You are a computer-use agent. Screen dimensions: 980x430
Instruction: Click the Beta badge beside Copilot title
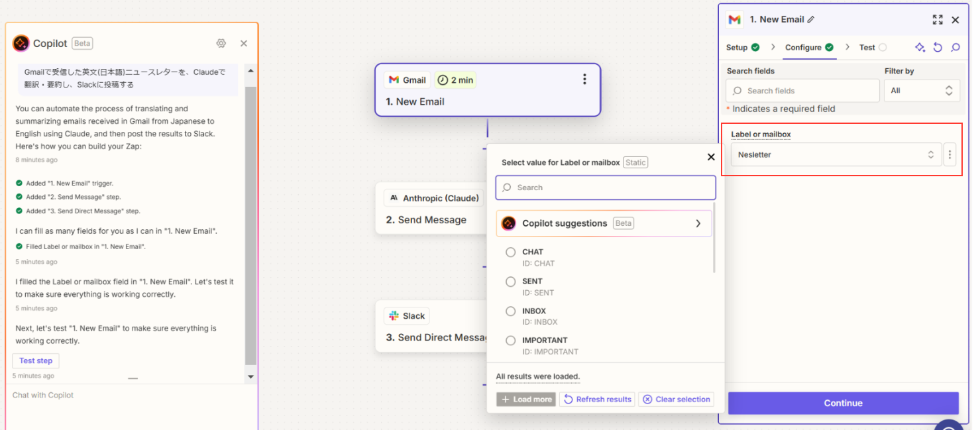82,43
